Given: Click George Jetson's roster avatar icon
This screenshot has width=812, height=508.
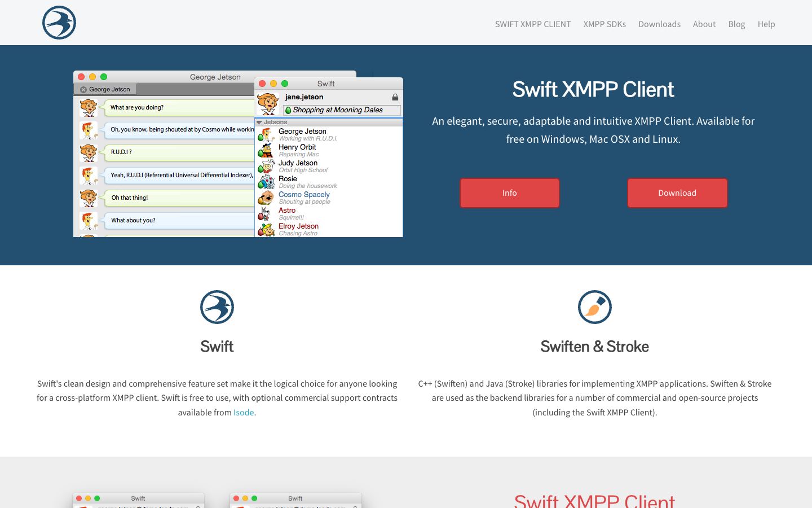Looking at the screenshot, I should pyautogui.click(x=266, y=134).
